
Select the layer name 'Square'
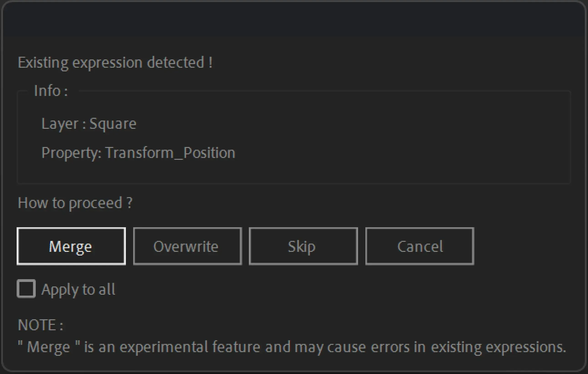pyautogui.click(x=113, y=124)
